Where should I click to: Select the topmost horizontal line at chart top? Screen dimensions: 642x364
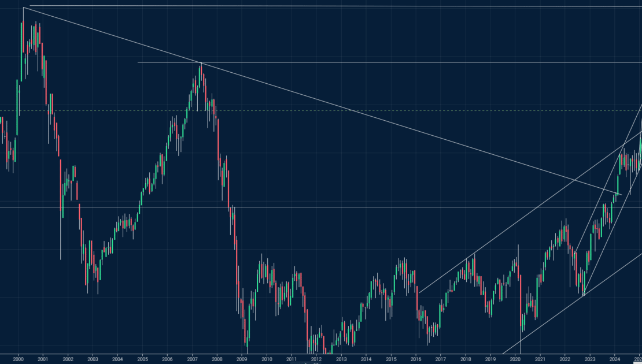[347, 6]
